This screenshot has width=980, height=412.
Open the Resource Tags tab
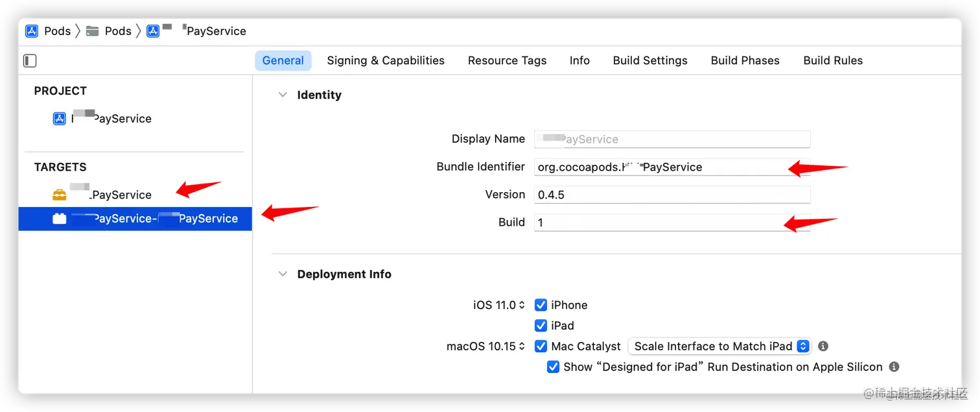click(x=507, y=60)
